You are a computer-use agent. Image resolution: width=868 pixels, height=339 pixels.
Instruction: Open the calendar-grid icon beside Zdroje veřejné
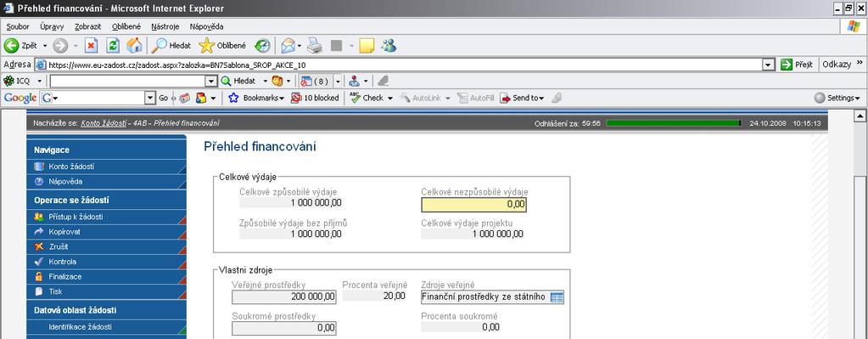557,297
